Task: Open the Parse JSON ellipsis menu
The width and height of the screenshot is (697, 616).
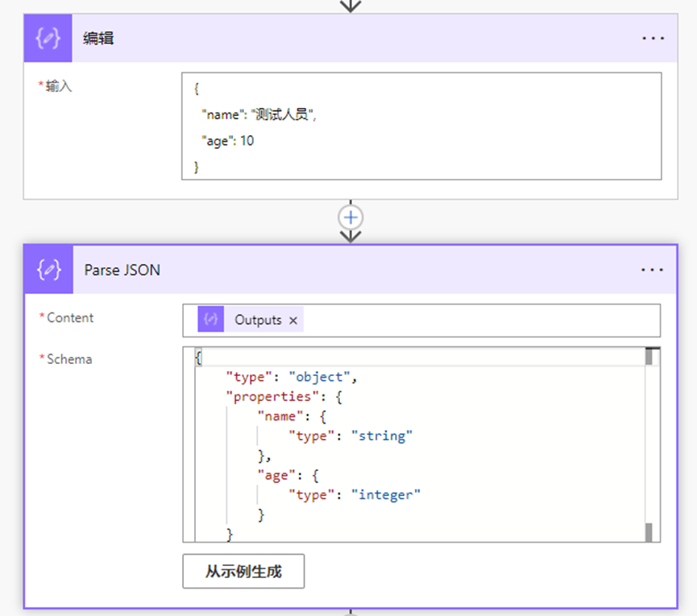Action: coord(653,270)
